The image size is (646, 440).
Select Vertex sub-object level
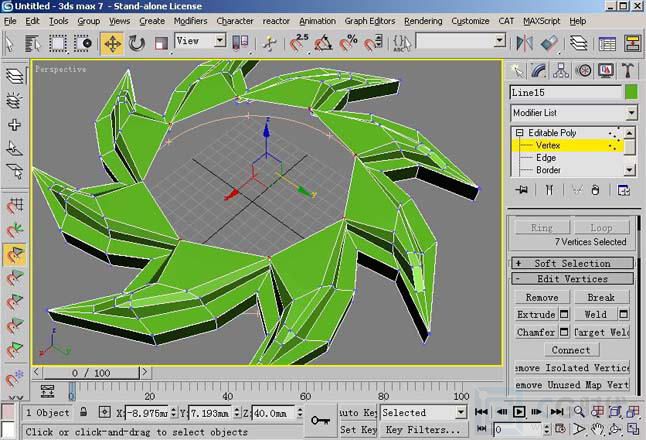tap(548, 145)
